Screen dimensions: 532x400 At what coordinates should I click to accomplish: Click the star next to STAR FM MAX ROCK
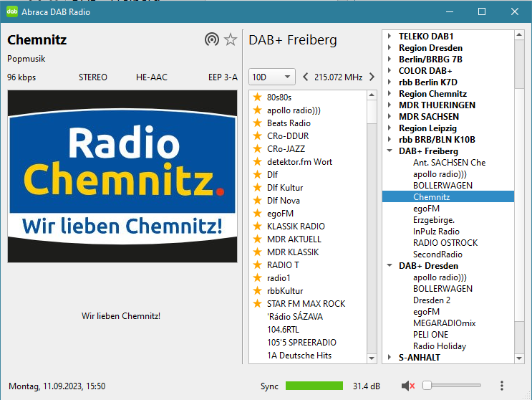pyautogui.click(x=257, y=303)
